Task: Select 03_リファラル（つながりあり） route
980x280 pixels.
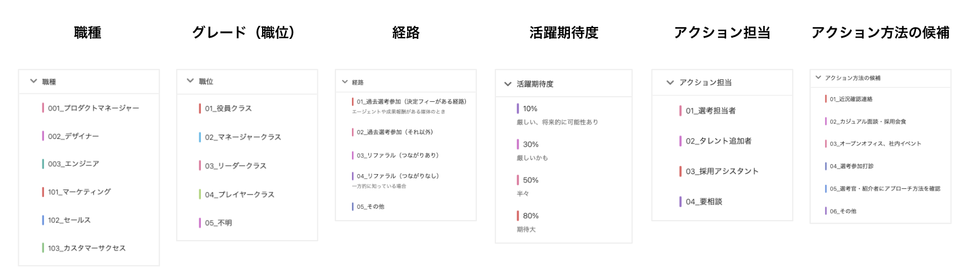Action: 397,155
